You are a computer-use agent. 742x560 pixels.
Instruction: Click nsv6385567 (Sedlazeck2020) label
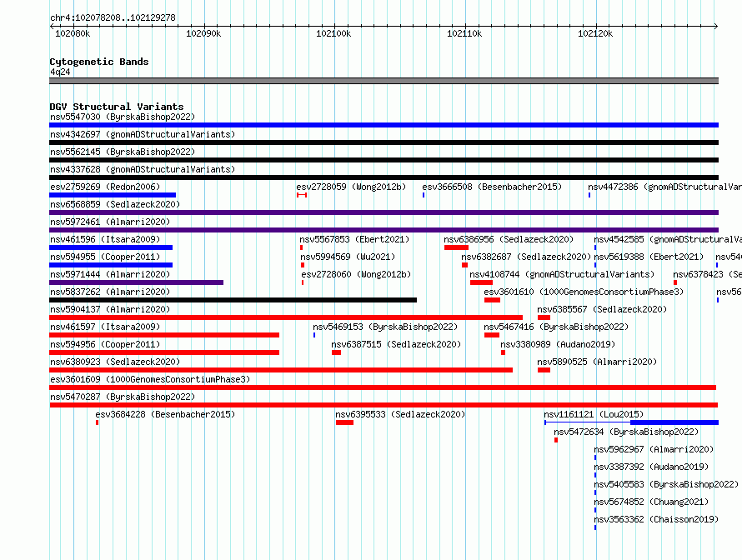(x=602, y=309)
